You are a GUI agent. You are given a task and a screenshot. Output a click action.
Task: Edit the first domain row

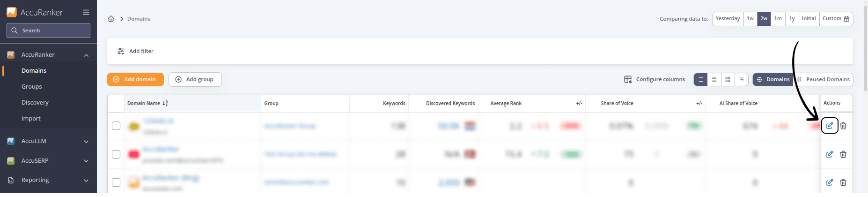click(x=830, y=126)
